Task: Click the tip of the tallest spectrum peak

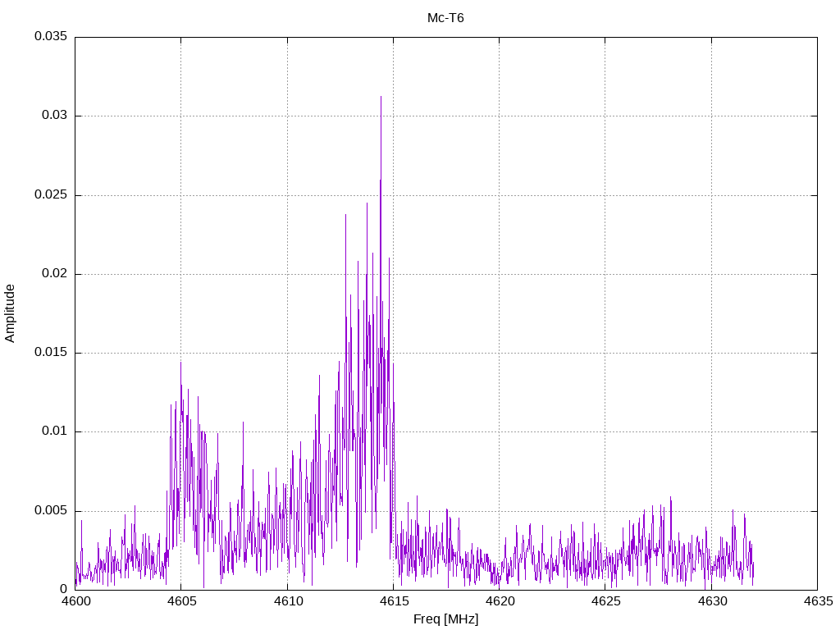Action: (381, 97)
